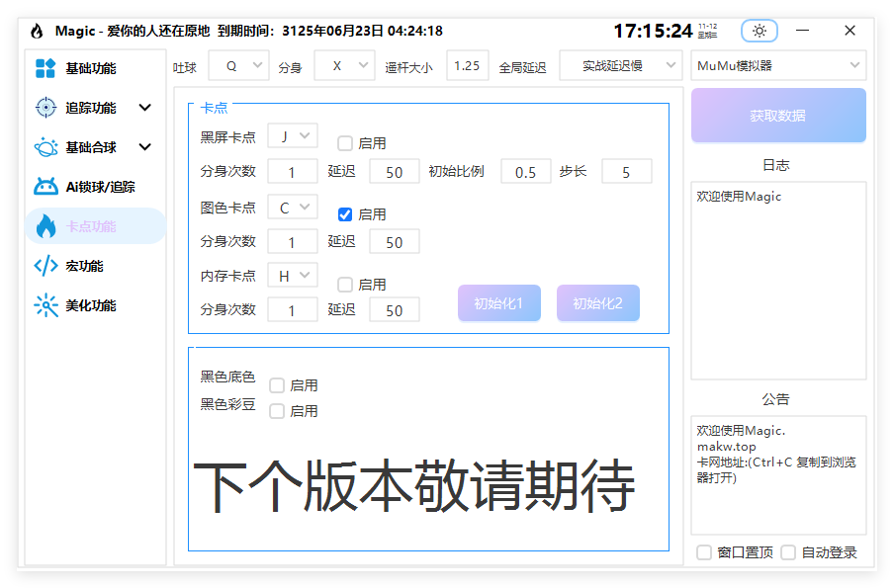This screenshot has height=588, width=894.
Task: Click the 初始比例 input field
Action: (525, 171)
